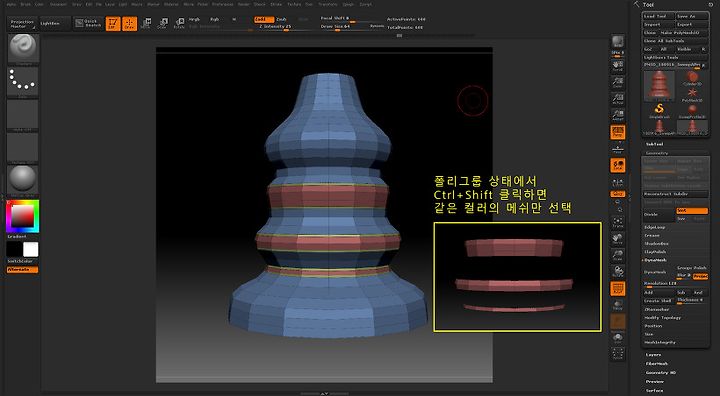Select the Rotate transform icon in top shelf
This screenshot has width=720, height=396.
179,23
